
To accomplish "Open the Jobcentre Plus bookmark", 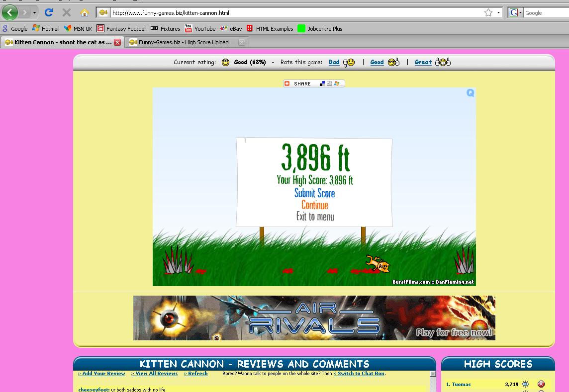I will pyautogui.click(x=320, y=29).
